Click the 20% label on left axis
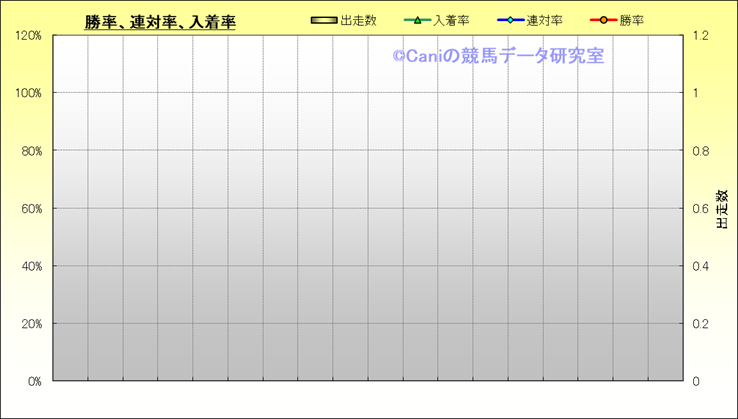This screenshot has height=419, width=738. point(30,324)
